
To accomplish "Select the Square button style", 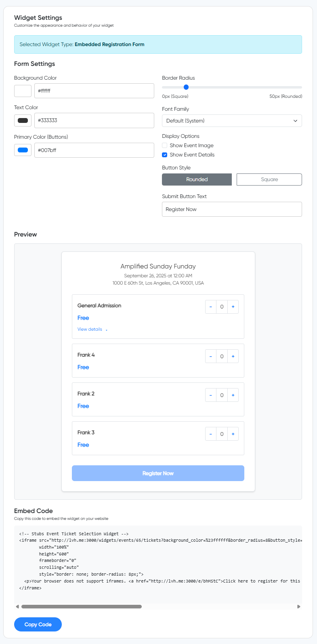I will (269, 179).
